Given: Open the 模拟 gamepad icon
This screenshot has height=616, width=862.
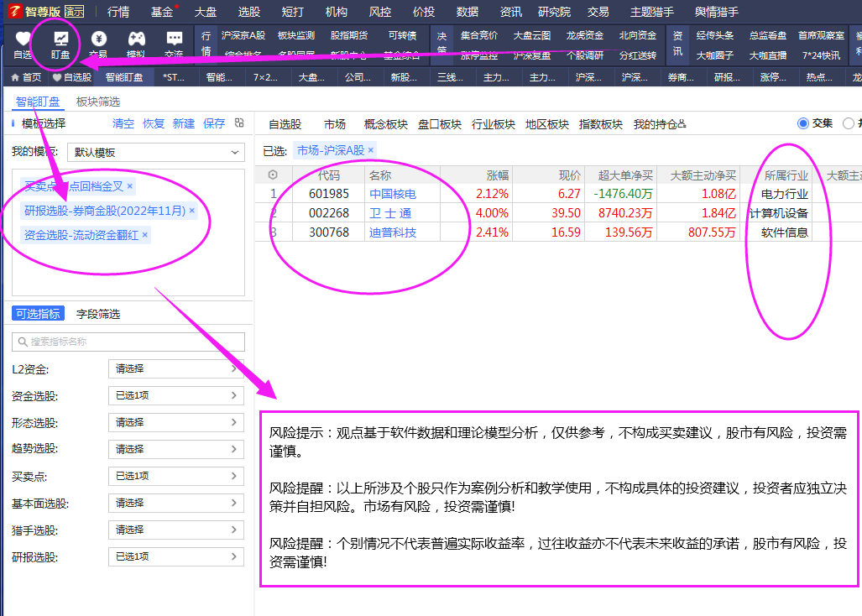Looking at the screenshot, I should (x=135, y=39).
